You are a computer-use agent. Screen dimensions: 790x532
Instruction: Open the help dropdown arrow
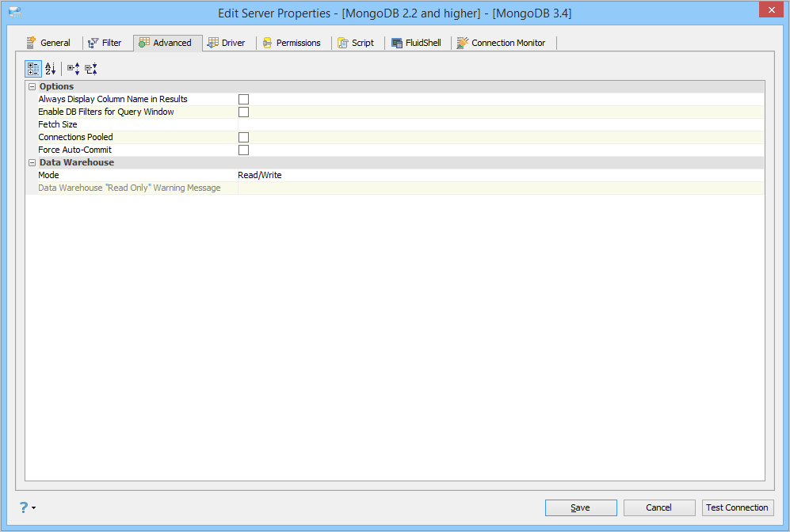click(34, 507)
